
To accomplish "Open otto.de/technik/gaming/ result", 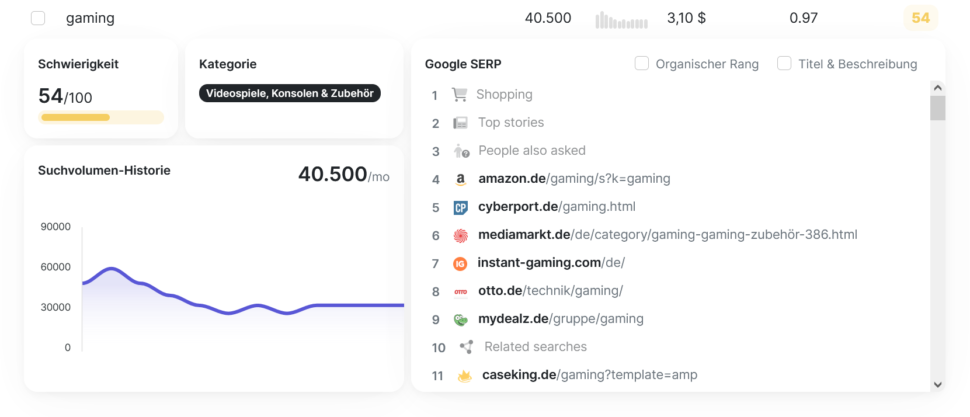I will (x=551, y=291).
